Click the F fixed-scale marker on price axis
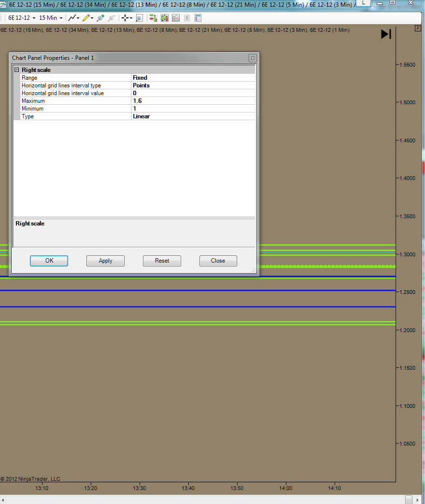This screenshot has height=504, width=425. [x=418, y=28]
